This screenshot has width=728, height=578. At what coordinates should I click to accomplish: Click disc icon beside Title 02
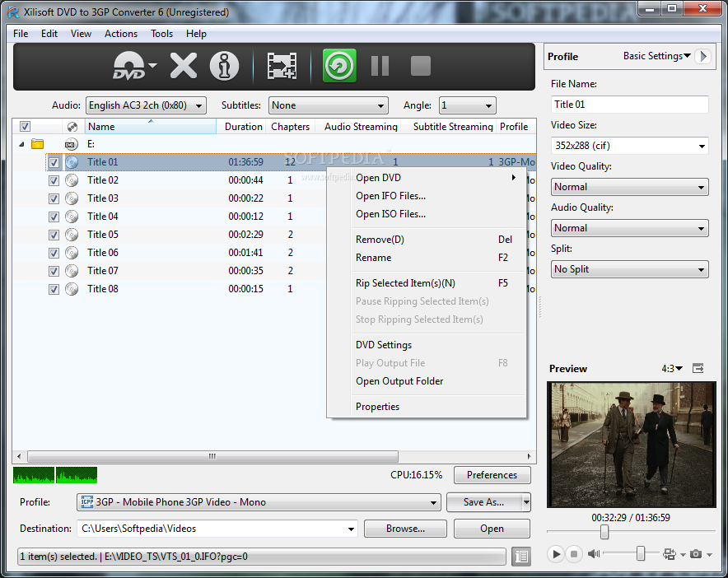72,180
